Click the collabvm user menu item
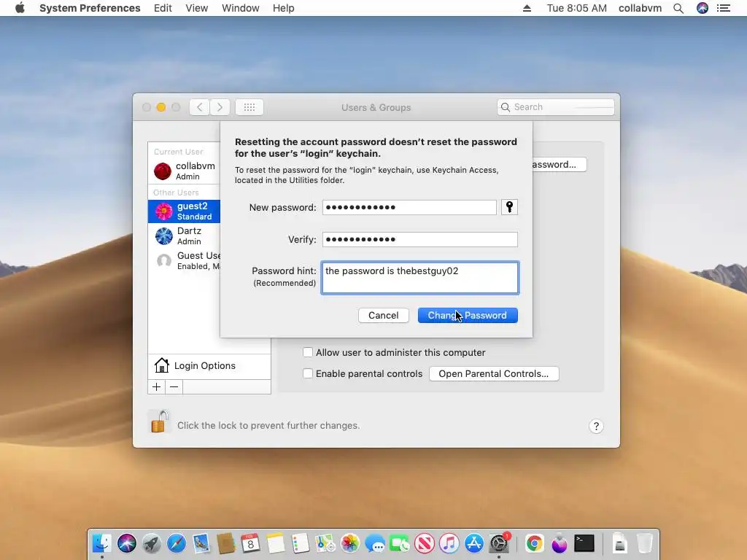The width and height of the screenshot is (747, 560). click(640, 8)
